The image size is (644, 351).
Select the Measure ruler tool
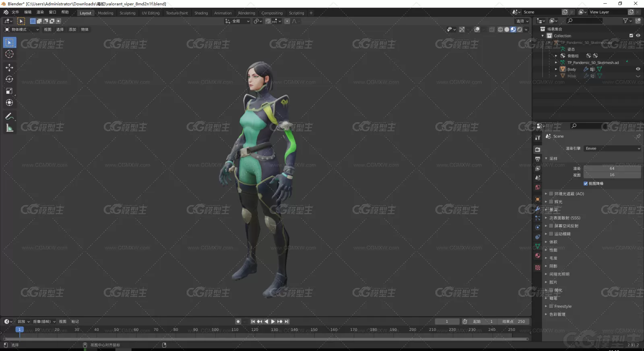click(x=10, y=128)
